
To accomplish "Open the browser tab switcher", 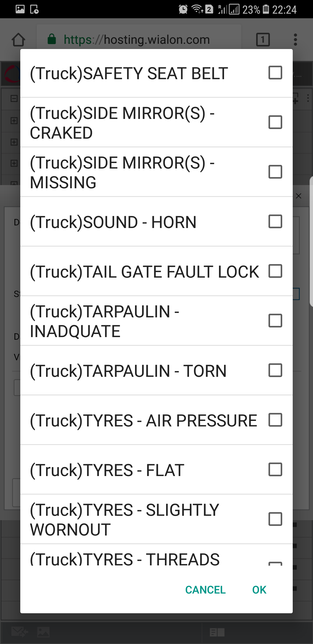I will click(x=263, y=39).
